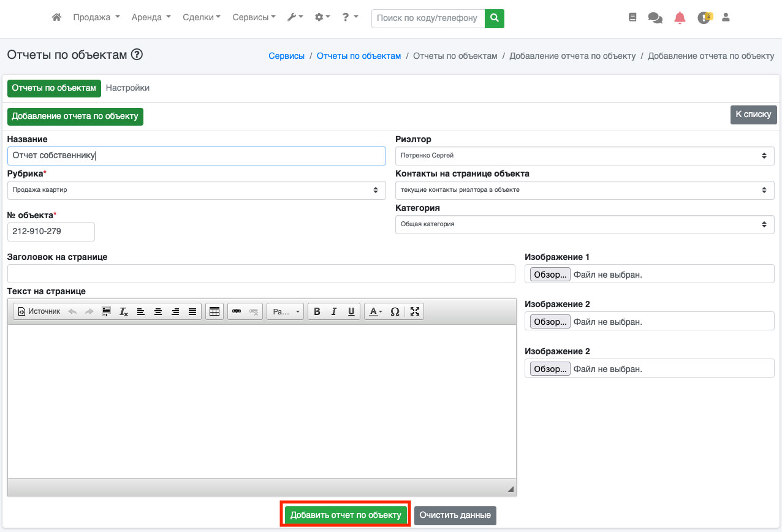Viewport: 782px width, 532px height.
Task: Toggle underline formatting in editor
Action: [351, 311]
